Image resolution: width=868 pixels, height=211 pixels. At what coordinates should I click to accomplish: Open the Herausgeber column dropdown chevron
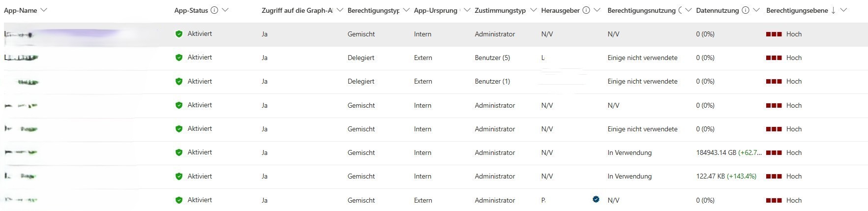[597, 10]
